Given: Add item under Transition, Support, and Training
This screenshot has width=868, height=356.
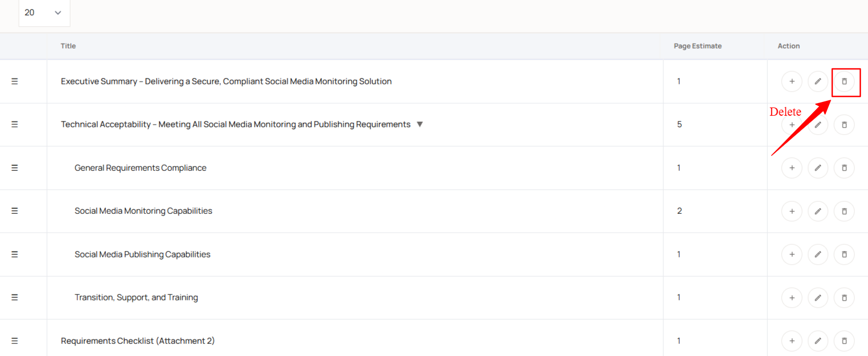Looking at the screenshot, I should tap(792, 298).
